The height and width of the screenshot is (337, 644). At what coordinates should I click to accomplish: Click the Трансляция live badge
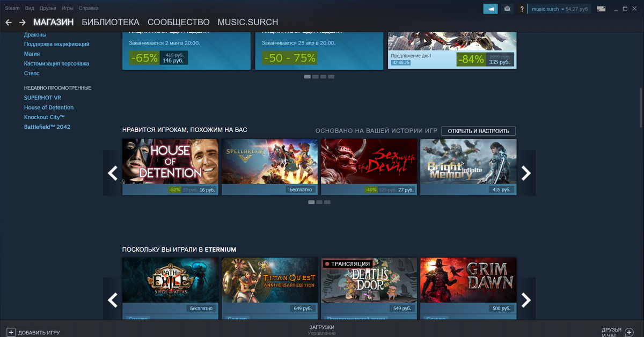[347, 263]
